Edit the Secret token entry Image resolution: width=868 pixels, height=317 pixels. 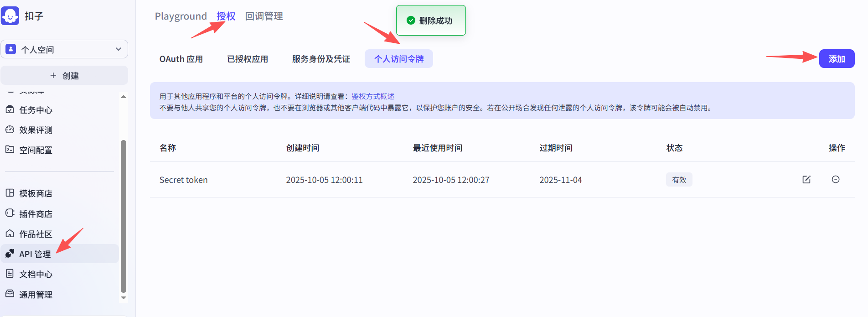tap(806, 180)
